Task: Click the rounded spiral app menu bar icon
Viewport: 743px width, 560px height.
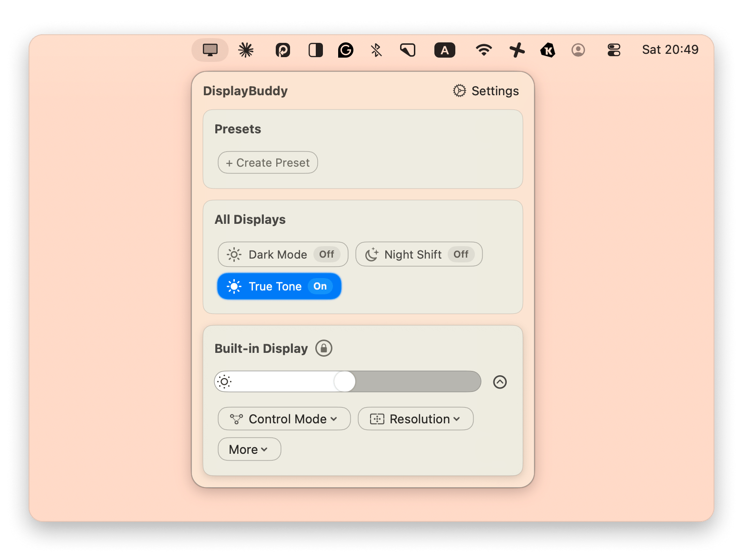Action: [283, 50]
